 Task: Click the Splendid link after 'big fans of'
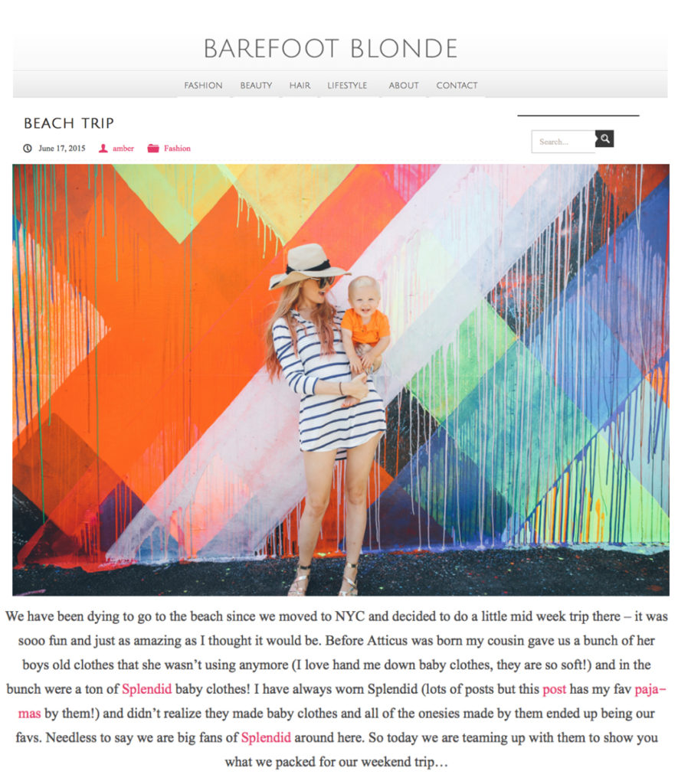266,737
